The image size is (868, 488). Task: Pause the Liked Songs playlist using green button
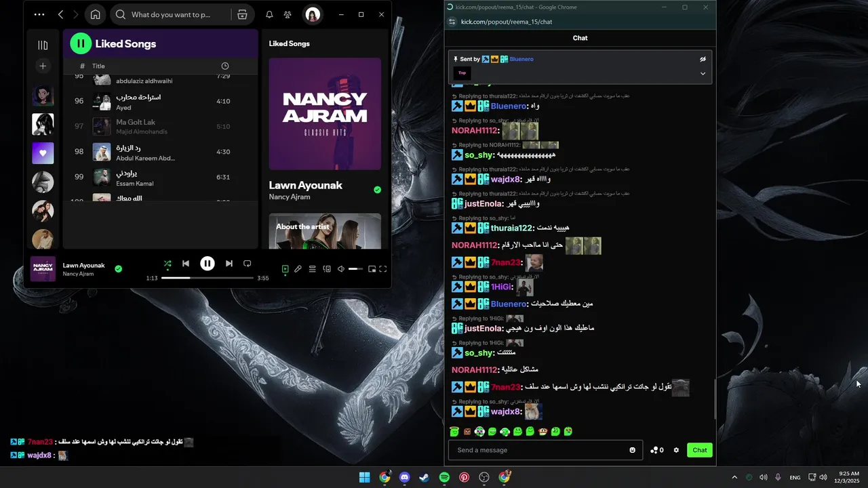81,44
